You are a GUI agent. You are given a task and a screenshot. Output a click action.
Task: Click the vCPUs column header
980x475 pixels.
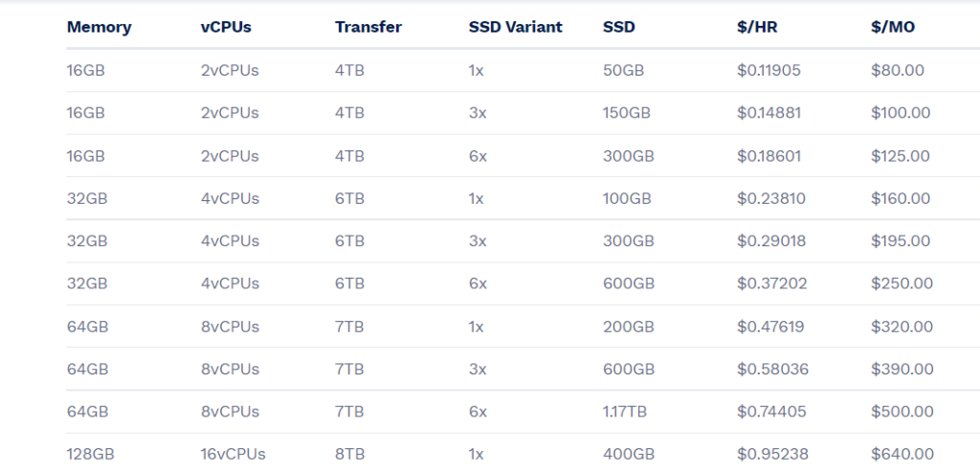tap(226, 28)
